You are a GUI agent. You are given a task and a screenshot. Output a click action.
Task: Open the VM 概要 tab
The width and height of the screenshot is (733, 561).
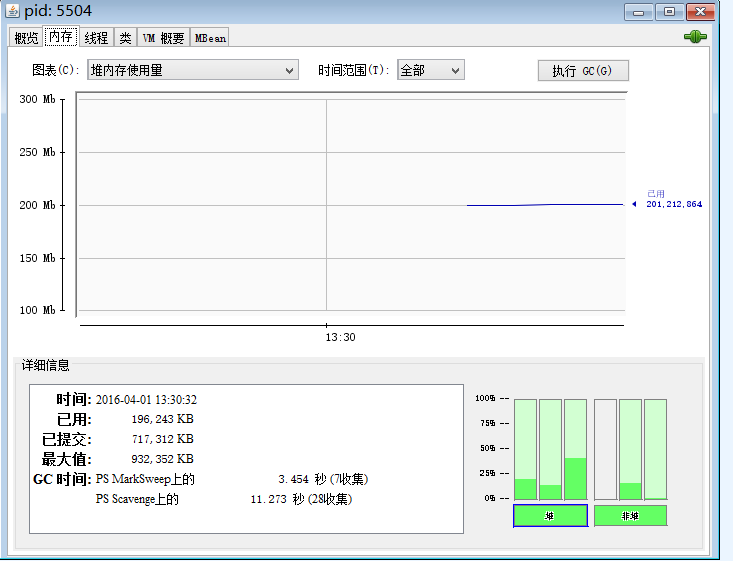tap(163, 38)
